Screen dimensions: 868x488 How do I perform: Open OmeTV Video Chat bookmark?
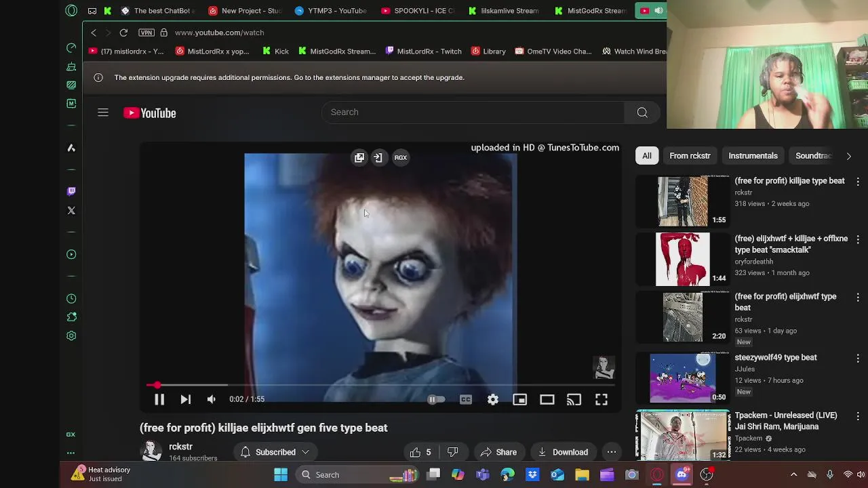coord(553,52)
